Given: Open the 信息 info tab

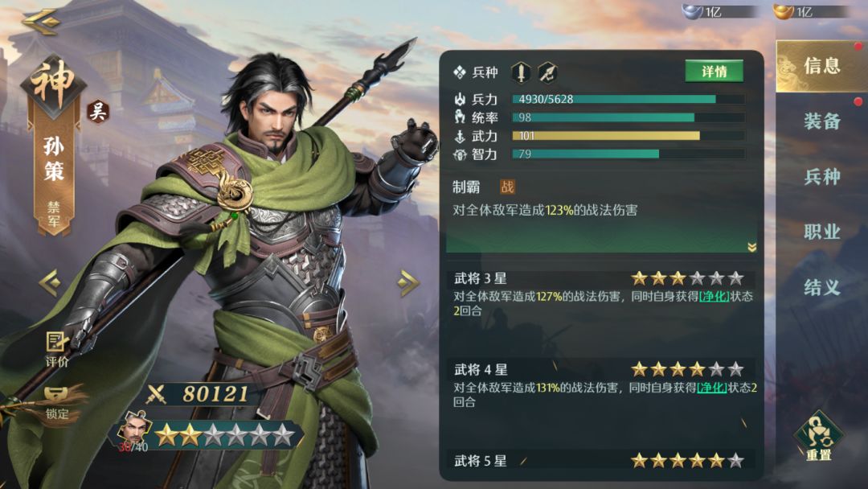Looking at the screenshot, I should (821, 67).
